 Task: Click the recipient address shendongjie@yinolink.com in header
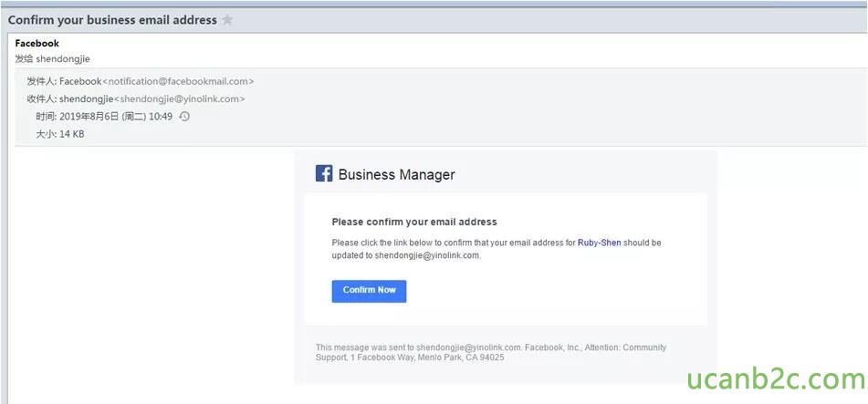(x=180, y=99)
